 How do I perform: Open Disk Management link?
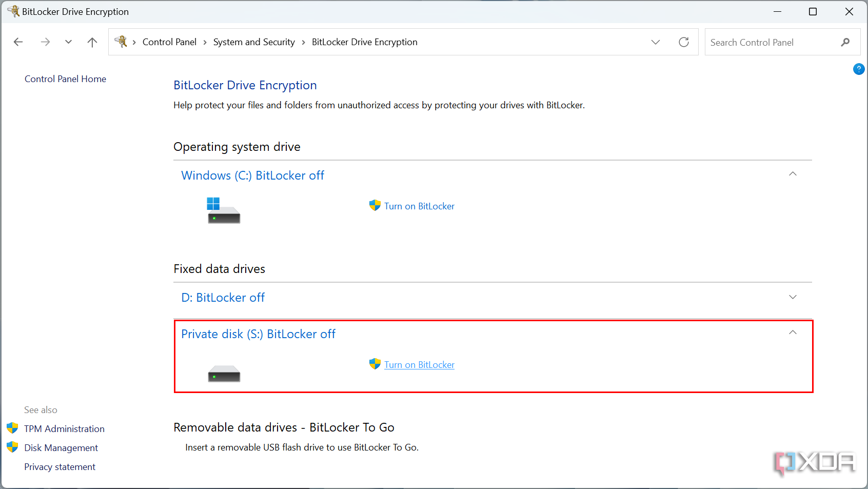[61, 448]
